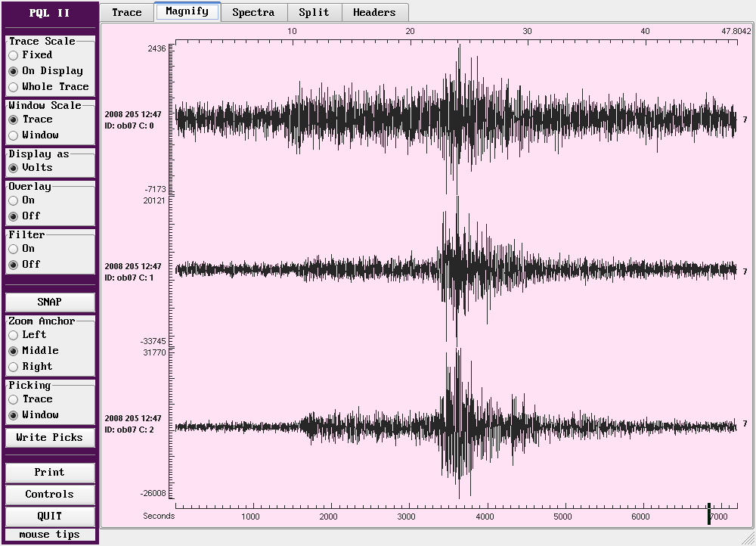Set Zoom Anchor to Left

click(x=14, y=335)
